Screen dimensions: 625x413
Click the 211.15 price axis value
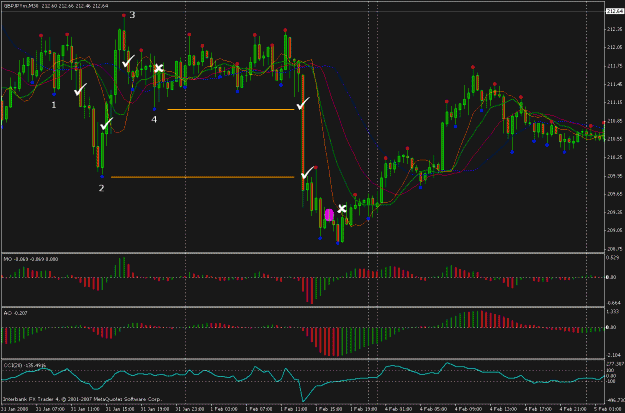[x=615, y=103]
